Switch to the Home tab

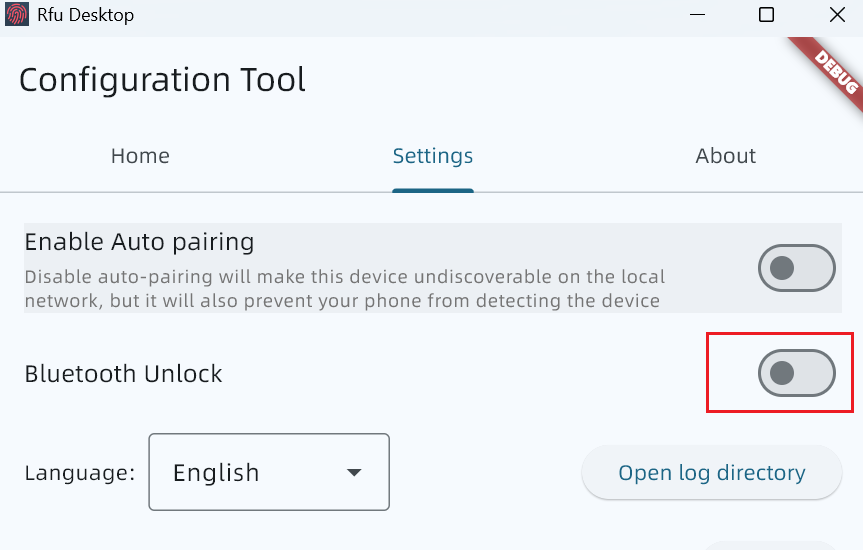[x=140, y=156]
